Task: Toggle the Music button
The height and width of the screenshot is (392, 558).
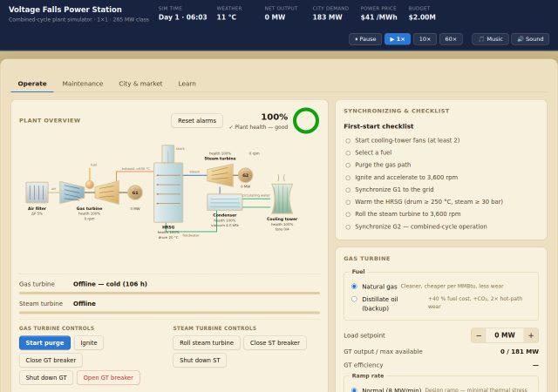Action: [x=490, y=39]
